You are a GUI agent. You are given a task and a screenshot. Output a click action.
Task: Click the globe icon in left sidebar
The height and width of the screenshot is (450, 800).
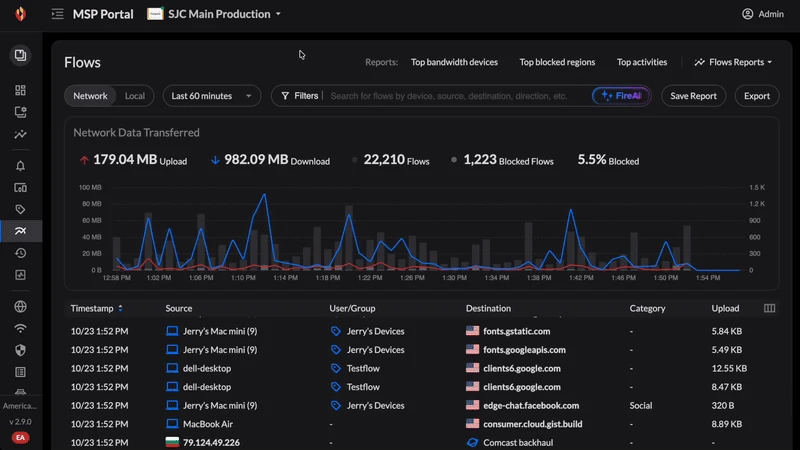click(20, 307)
